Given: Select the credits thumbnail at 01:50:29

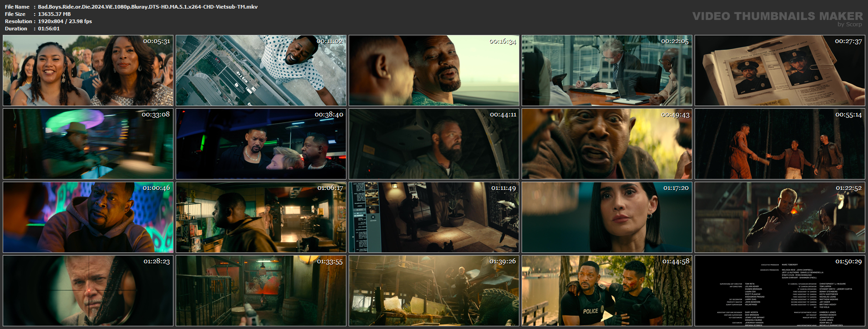Looking at the screenshot, I should coord(780,290).
